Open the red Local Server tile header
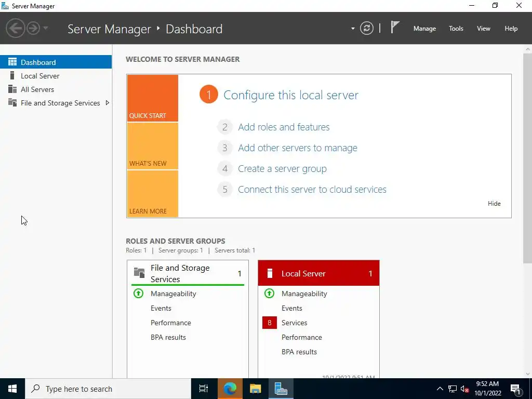This screenshot has height=399, width=532. point(318,273)
